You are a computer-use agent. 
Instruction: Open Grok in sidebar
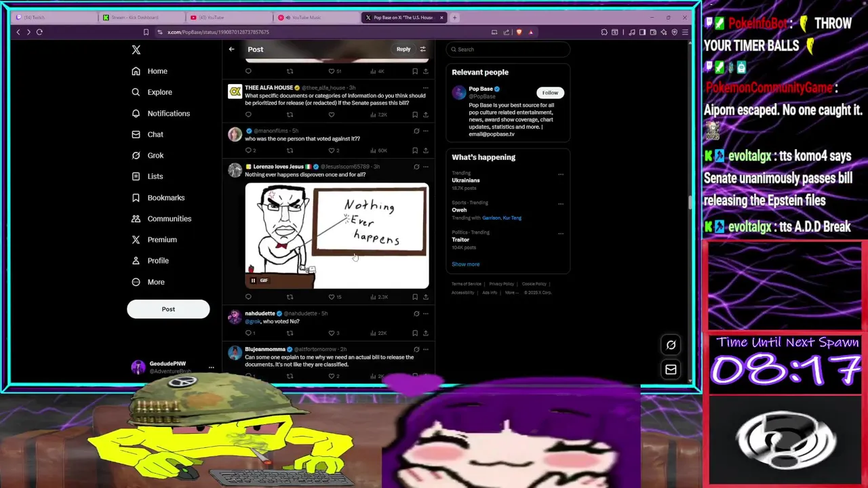147,155
